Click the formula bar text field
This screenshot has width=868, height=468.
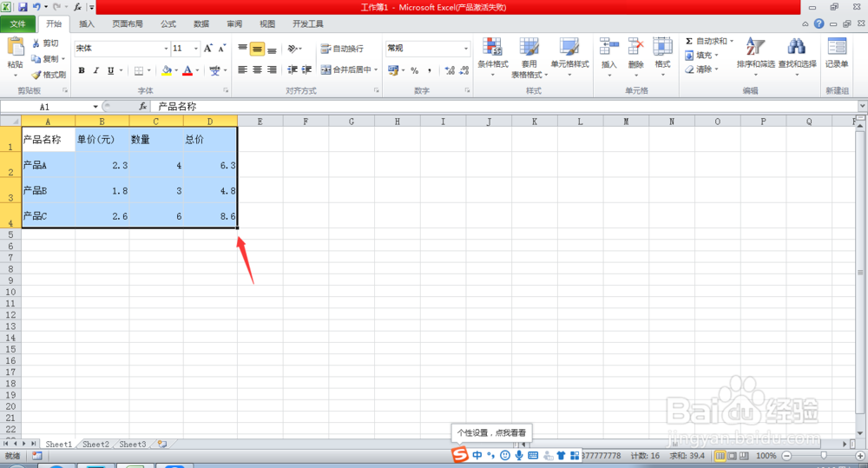pos(506,106)
